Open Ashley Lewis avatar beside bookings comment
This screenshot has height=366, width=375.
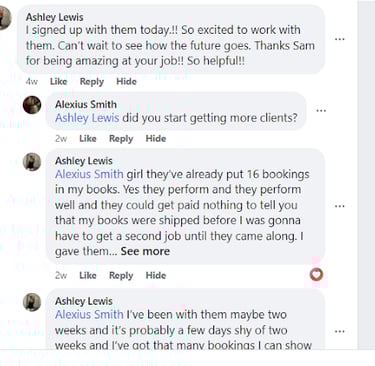(x=32, y=162)
